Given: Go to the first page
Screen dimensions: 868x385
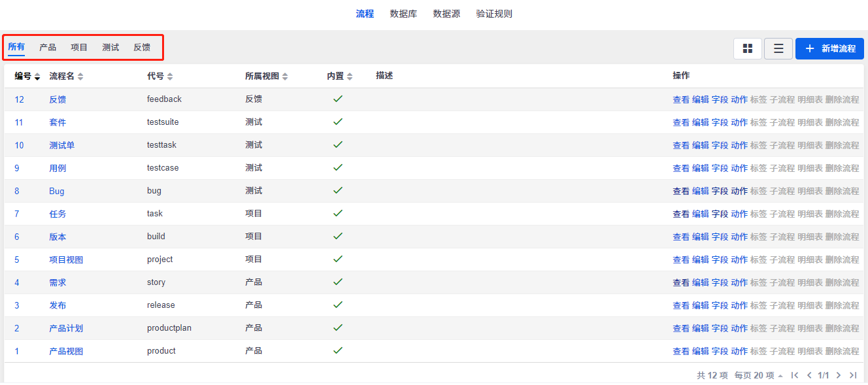Looking at the screenshot, I should point(795,375).
